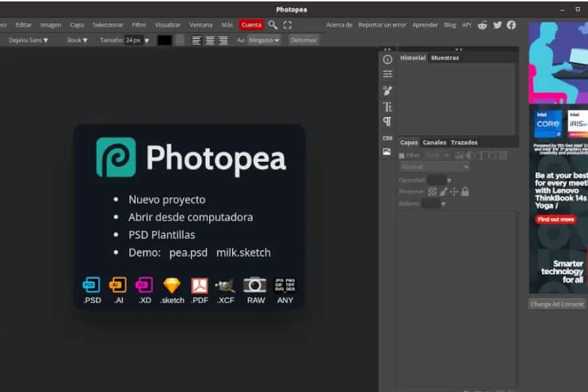Click the black text color swatch
This screenshot has height=392, width=588.
[x=164, y=40]
